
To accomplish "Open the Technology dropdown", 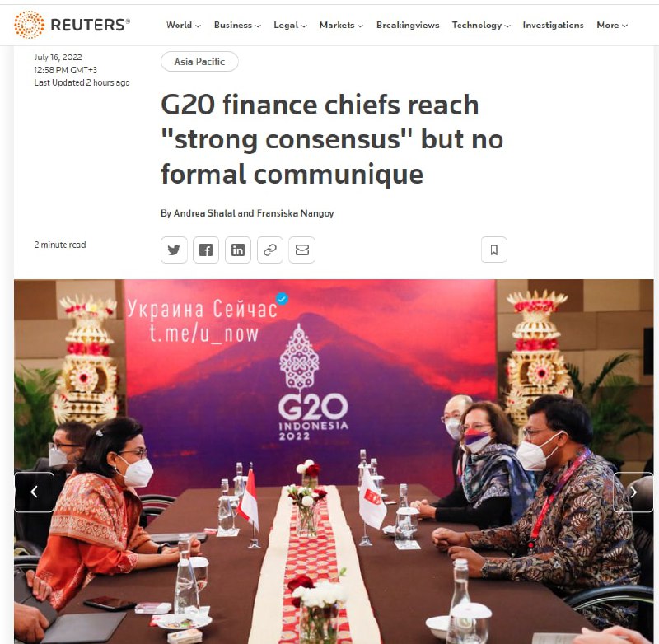I will point(481,26).
